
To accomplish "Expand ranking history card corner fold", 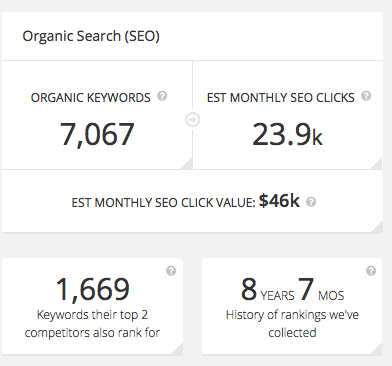I will 376,349.
